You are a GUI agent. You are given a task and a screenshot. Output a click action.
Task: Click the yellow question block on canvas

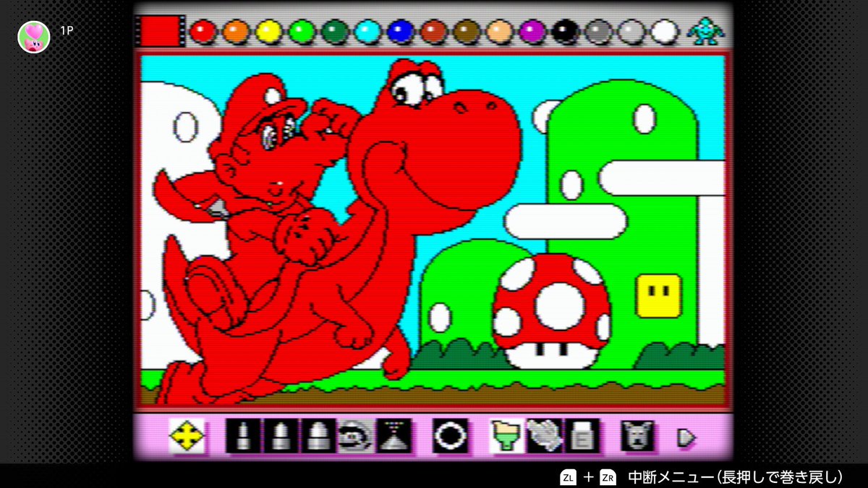[658, 296]
